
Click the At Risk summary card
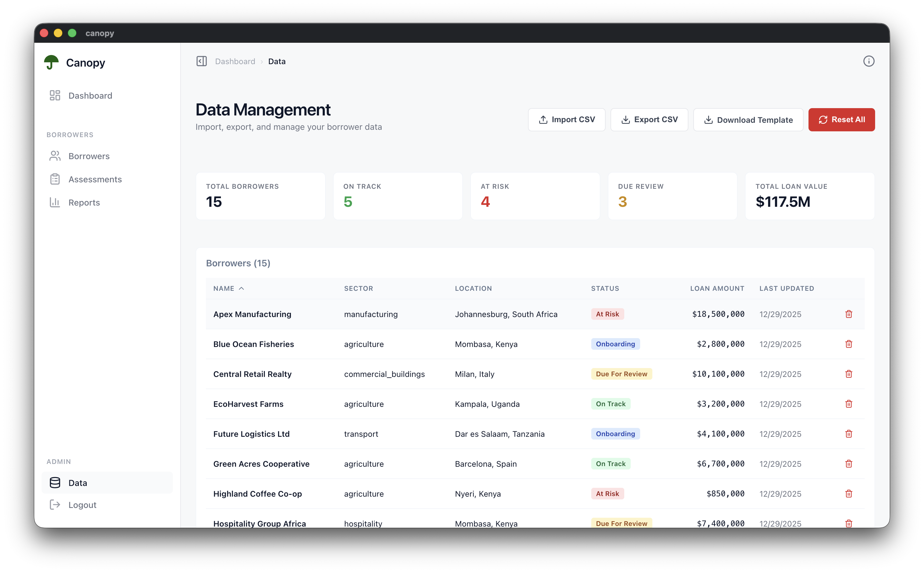535,196
